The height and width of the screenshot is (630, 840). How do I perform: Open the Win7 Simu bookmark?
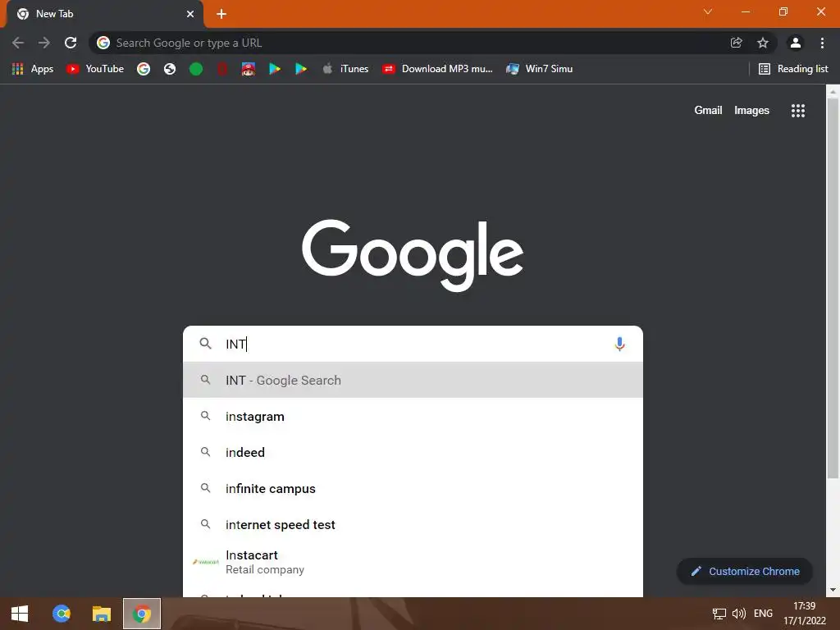[x=540, y=69]
